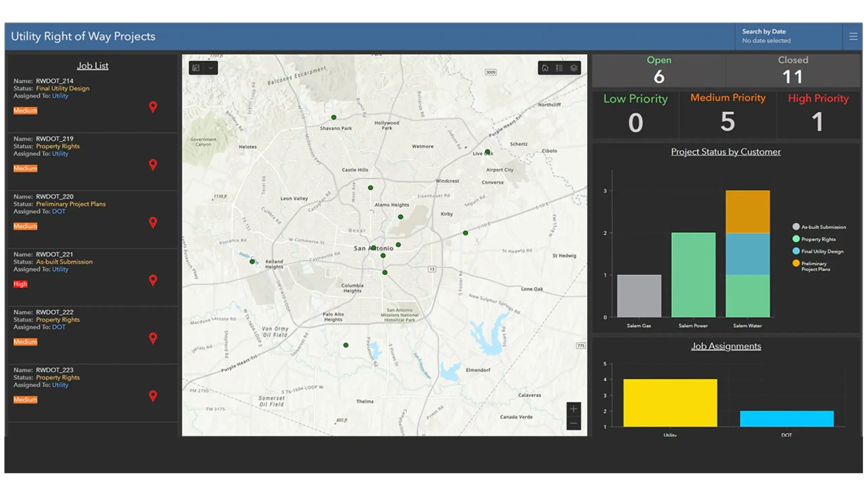Click the location pin for RWDOT_214
868x489 pixels.
(153, 107)
